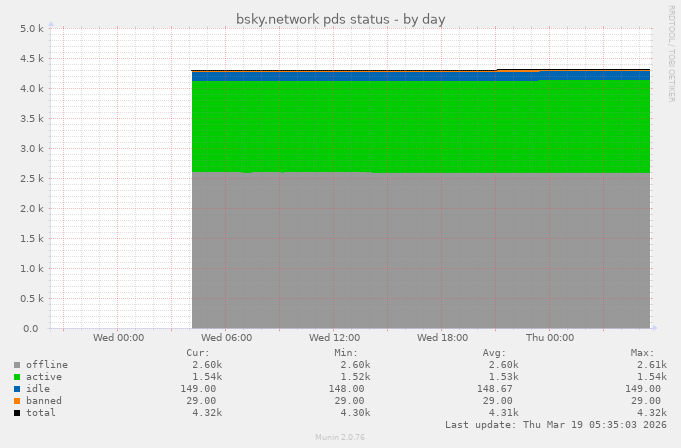
Task: Select the 'active' legend label
Action: pyautogui.click(x=44, y=377)
